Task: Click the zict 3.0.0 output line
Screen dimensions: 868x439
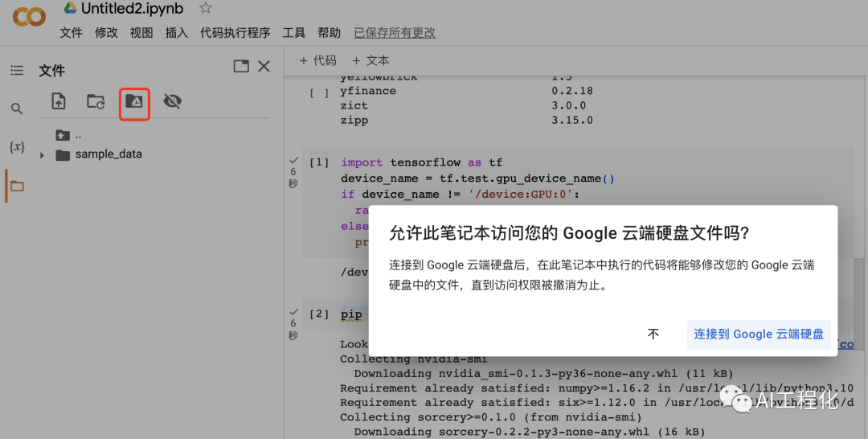Action: pyautogui.click(x=464, y=105)
